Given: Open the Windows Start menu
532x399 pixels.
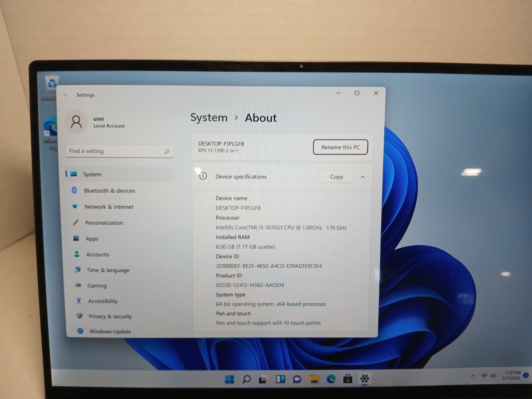Looking at the screenshot, I should pyautogui.click(x=229, y=379).
